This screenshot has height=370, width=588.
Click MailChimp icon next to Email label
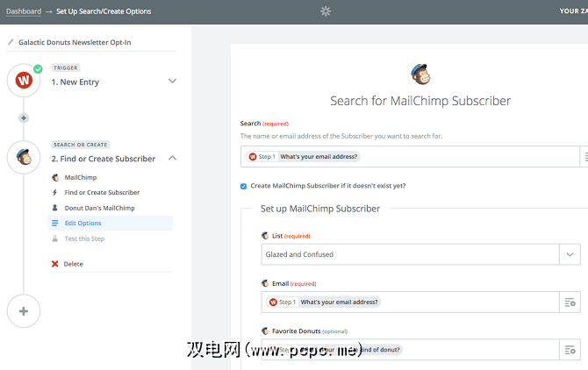click(265, 283)
